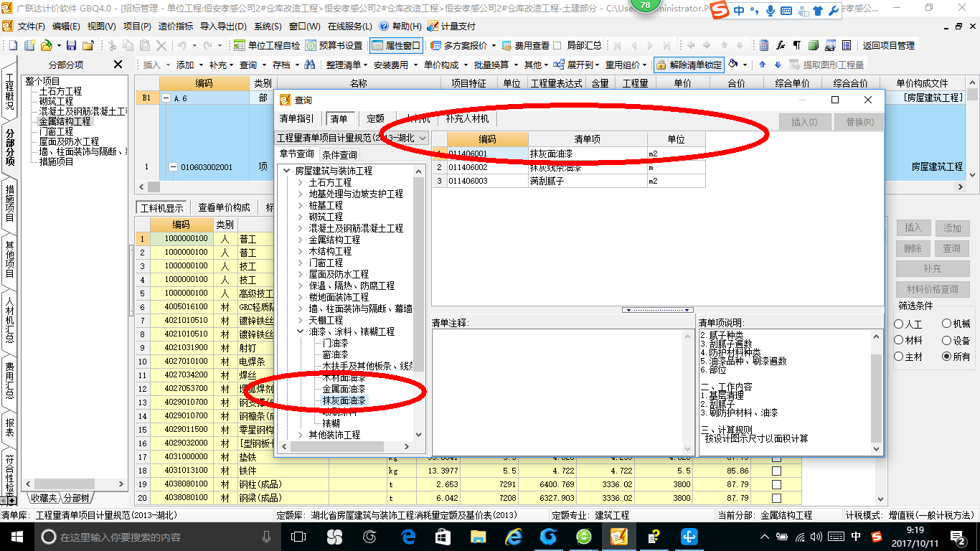
Task: Open 单位工程自检 self-check tool
Action: (268, 45)
